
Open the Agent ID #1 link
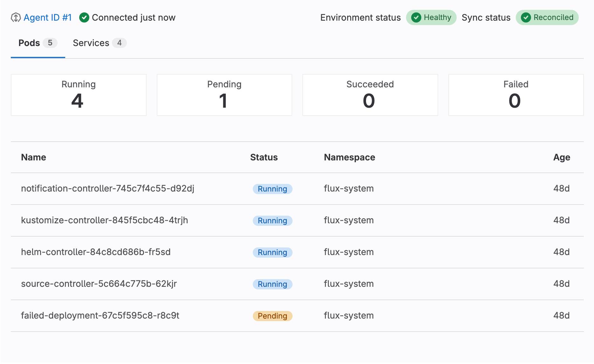coord(48,17)
